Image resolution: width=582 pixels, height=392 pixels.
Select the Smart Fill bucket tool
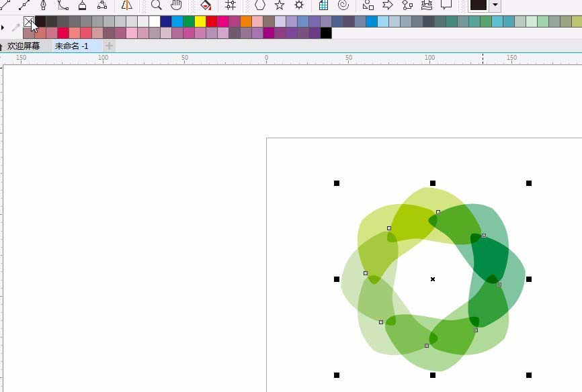[206, 5]
